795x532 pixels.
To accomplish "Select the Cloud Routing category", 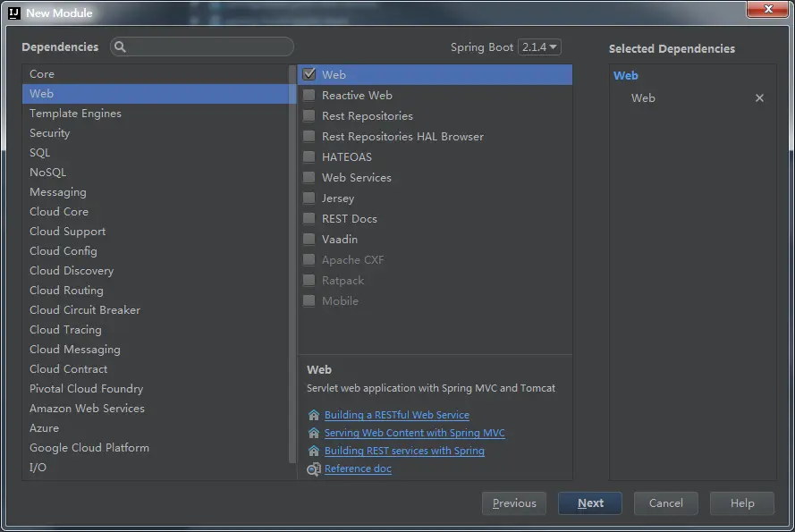I will 155,290.
